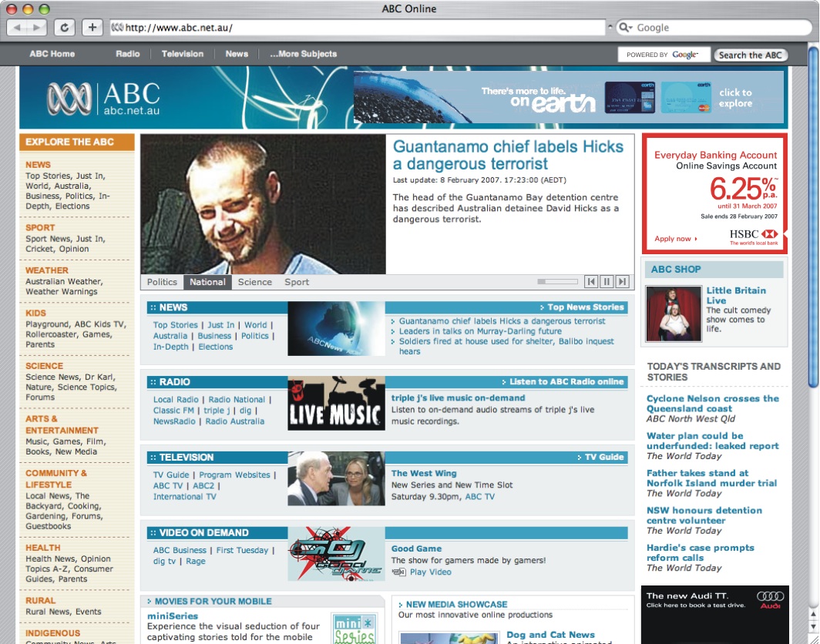This screenshot has height=644, width=820.
Task: Switch to the Sport carousel tab
Action: pyautogui.click(x=297, y=282)
